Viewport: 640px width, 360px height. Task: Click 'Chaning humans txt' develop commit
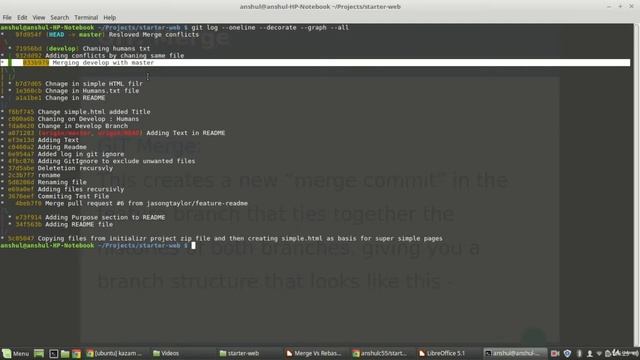[116, 49]
